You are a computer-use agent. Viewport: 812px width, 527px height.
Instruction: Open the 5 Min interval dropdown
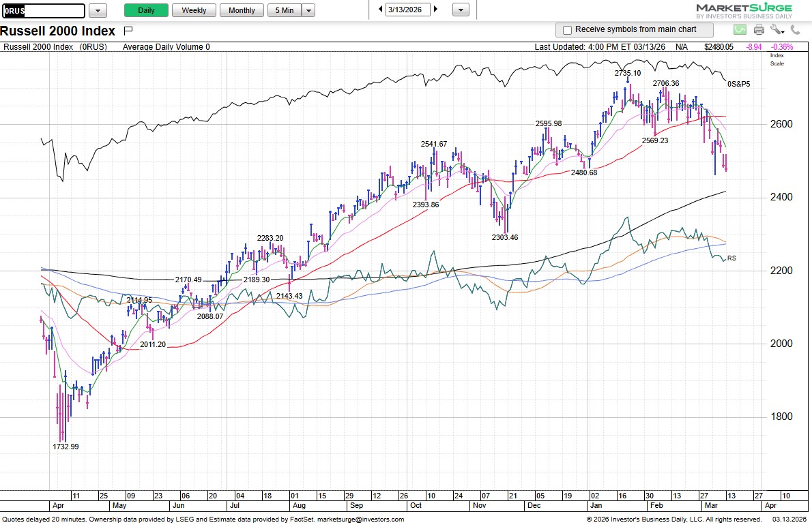[308, 11]
